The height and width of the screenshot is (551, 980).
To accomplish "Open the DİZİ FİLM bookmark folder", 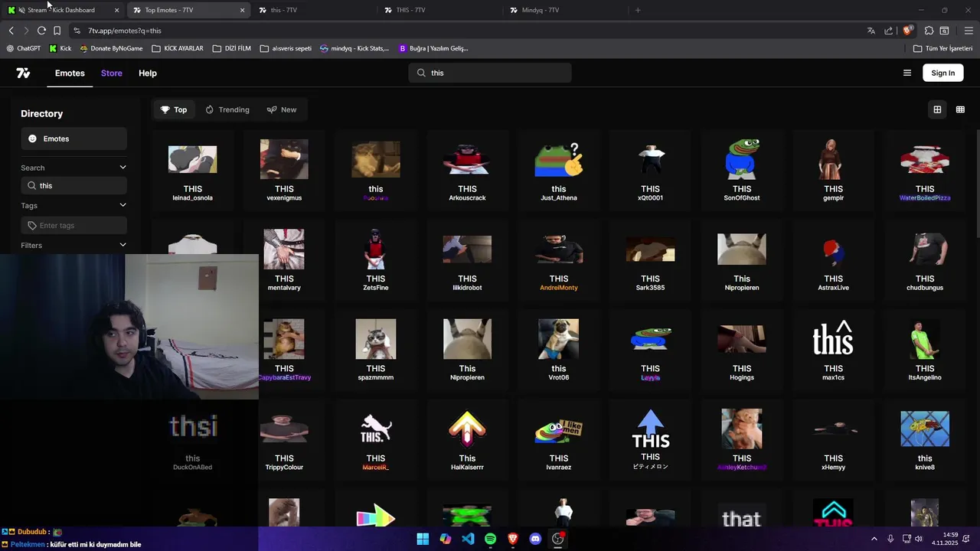I will click(232, 48).
